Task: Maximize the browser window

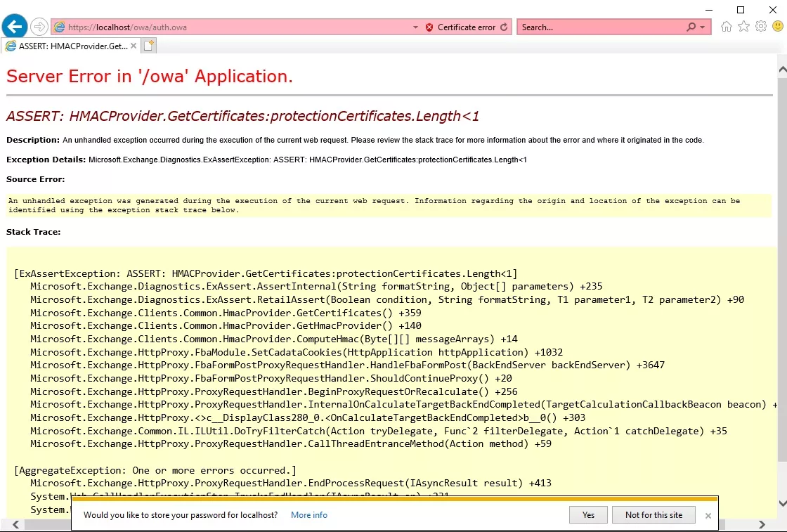Action: 741,10
